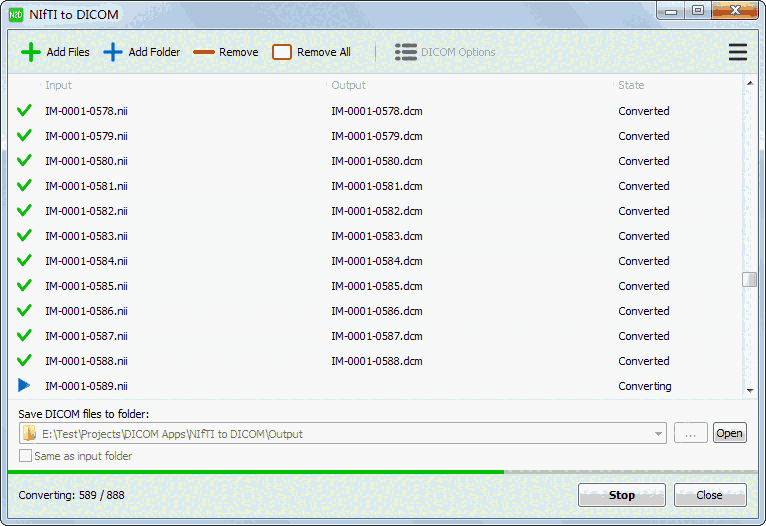The image size is (766, 526).
Task: Open the DICOM Options list icon
Action: (x=406, y=52)
